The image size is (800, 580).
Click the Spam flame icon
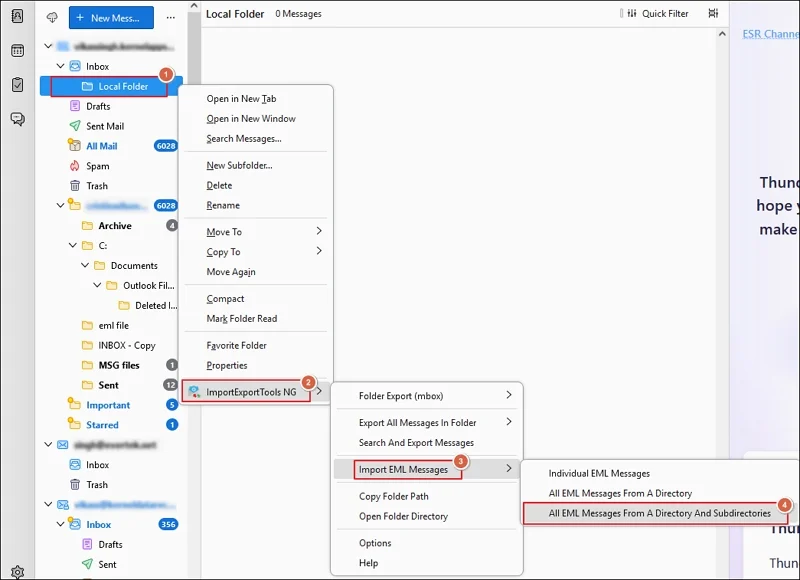[74, 166]
